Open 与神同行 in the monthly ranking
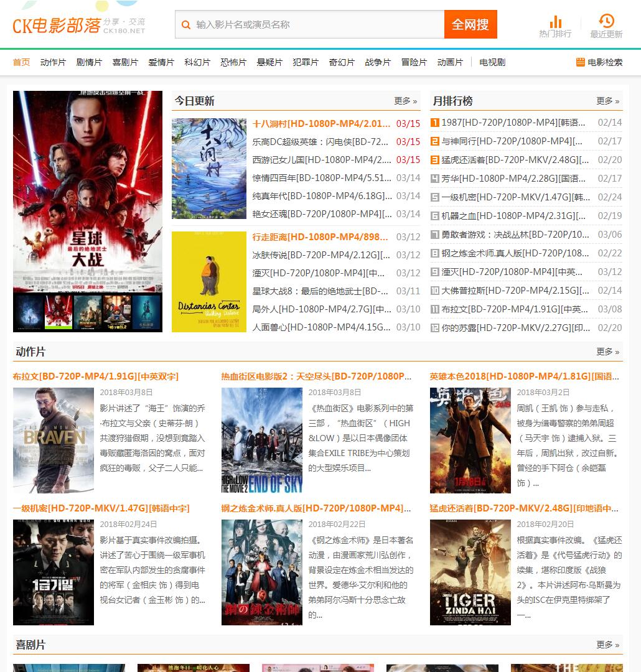 point(512,141)
